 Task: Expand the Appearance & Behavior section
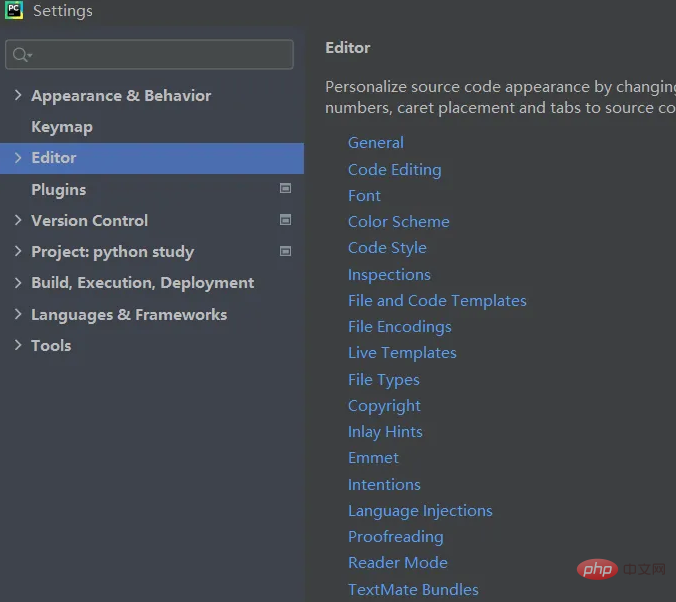[18, 96]
